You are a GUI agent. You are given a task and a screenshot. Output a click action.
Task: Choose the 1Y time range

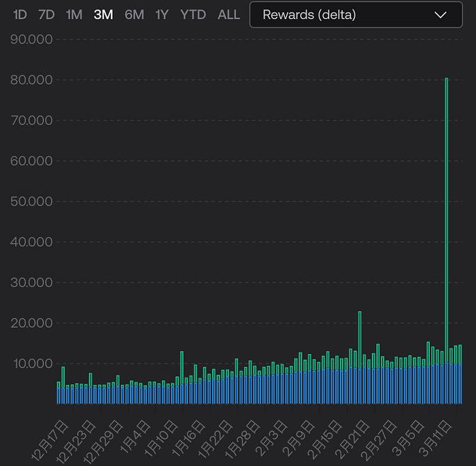(162, 14)
